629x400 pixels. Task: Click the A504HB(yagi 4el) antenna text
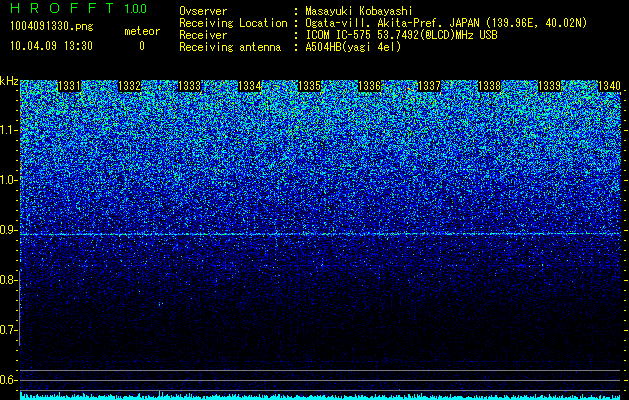click(x=353, y=47)
